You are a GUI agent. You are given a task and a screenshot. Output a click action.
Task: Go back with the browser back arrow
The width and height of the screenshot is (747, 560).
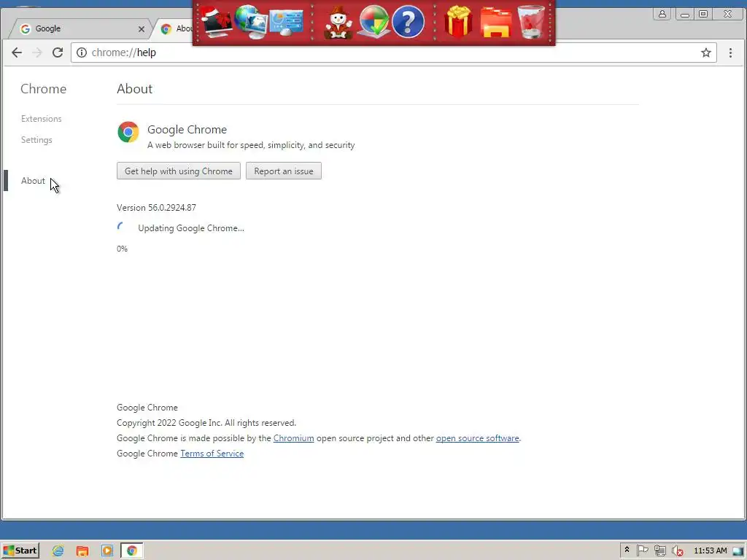click(17, 52)
